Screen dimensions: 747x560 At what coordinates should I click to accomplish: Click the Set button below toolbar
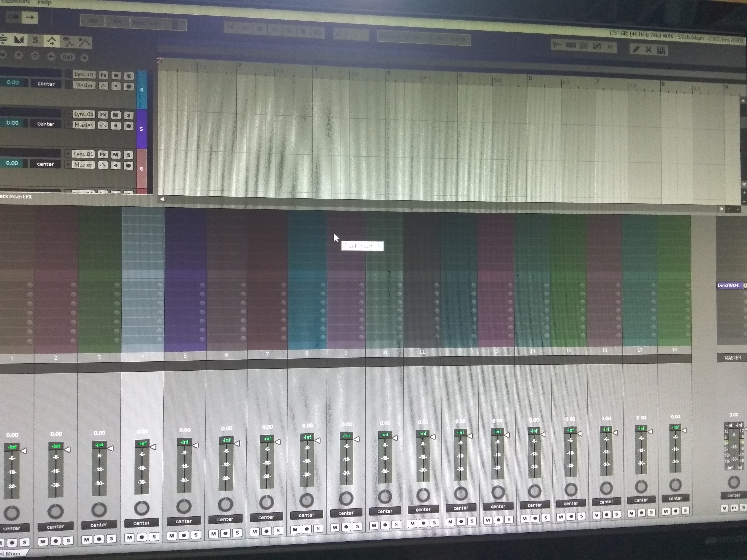pyautogui.click(x=68, y=57)
